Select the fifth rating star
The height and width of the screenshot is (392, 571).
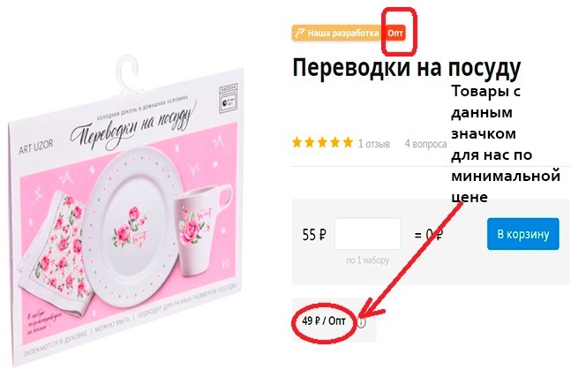(x=348, y=142)
